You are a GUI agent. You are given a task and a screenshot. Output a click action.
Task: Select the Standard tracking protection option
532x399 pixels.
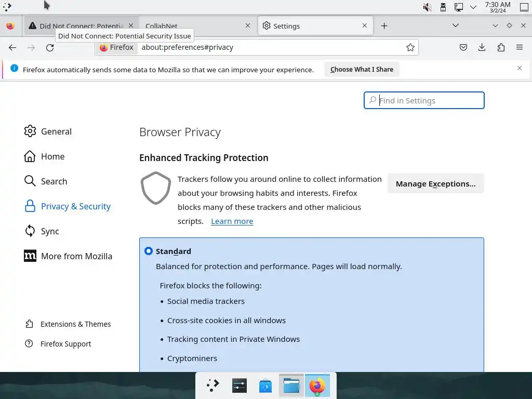tap(148, 251)
